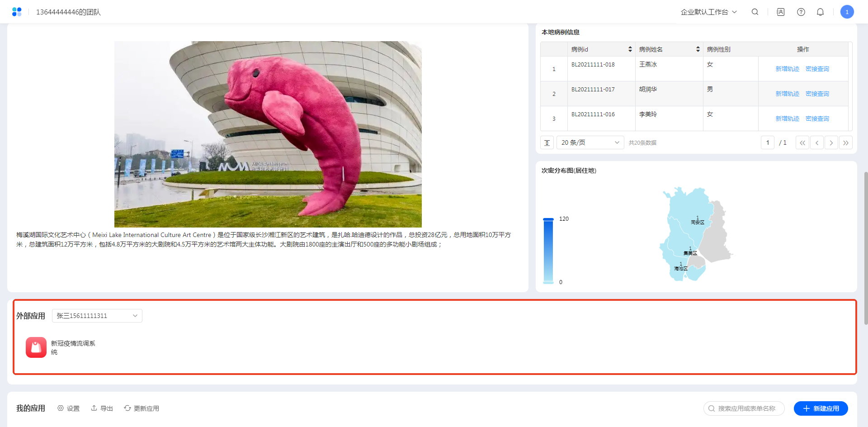This screenshot has width=868, height=427.
Task: Expand the 张三15611111311 account dropdown
Action: (97, 316)
